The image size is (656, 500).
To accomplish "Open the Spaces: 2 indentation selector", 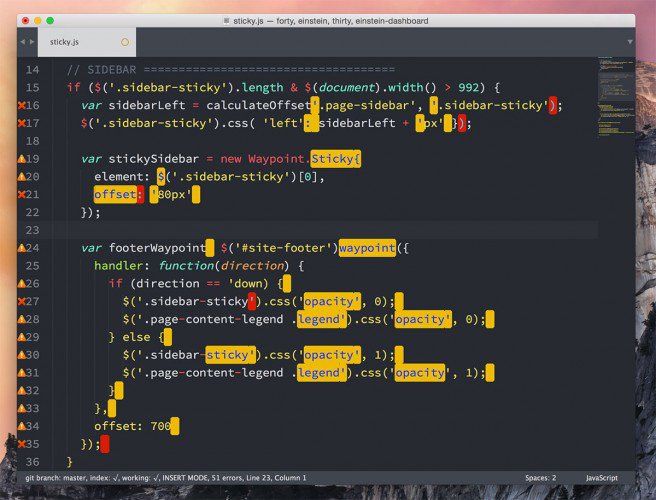I will (541, 478).
